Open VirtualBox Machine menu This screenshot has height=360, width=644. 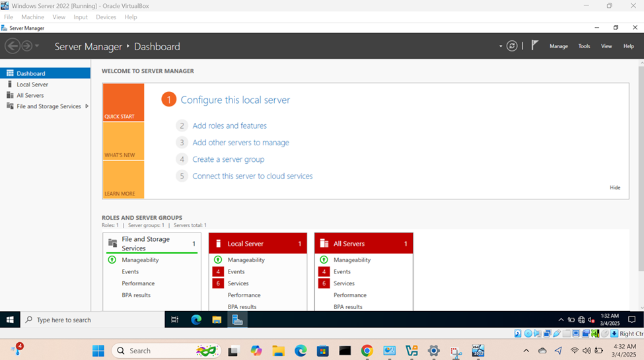[32, 17]
